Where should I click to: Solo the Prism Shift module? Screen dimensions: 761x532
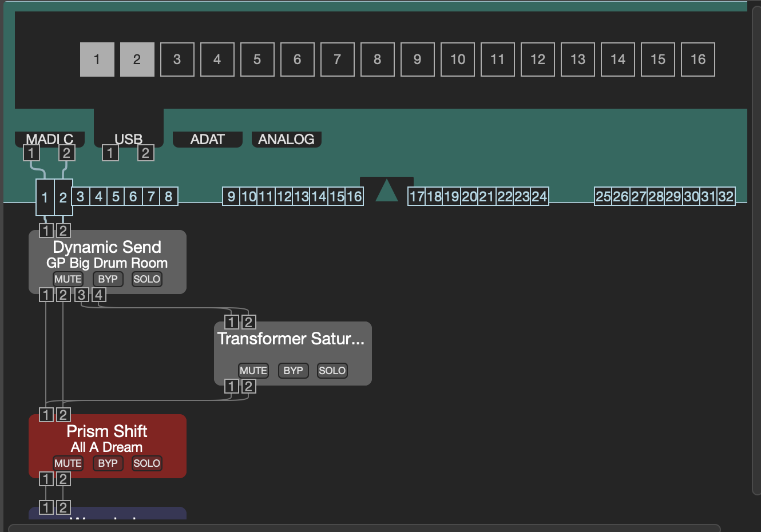click(x=146, y=463)
